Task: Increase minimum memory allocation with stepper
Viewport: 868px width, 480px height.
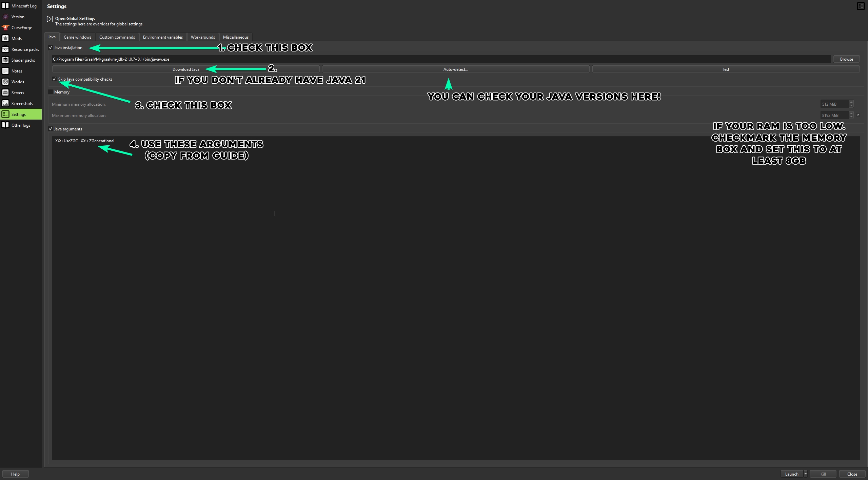Action: pyautogui.click(x=851, y=102)
